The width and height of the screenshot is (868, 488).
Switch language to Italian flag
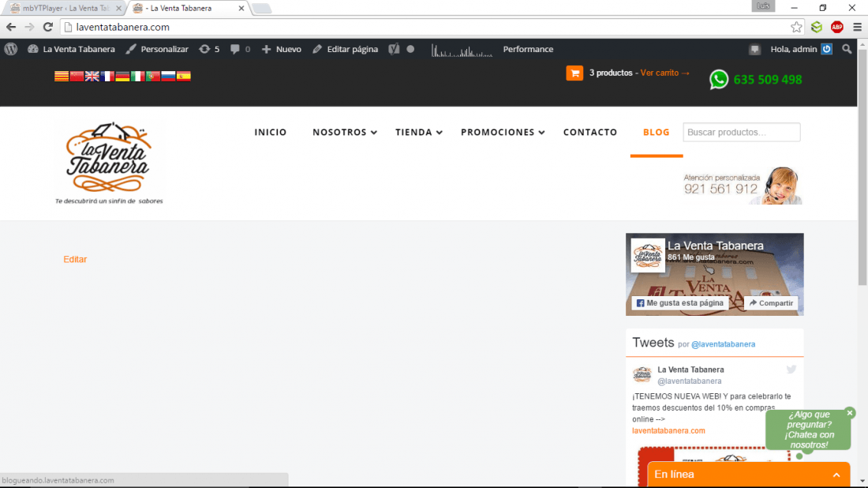tap(137, 76)
